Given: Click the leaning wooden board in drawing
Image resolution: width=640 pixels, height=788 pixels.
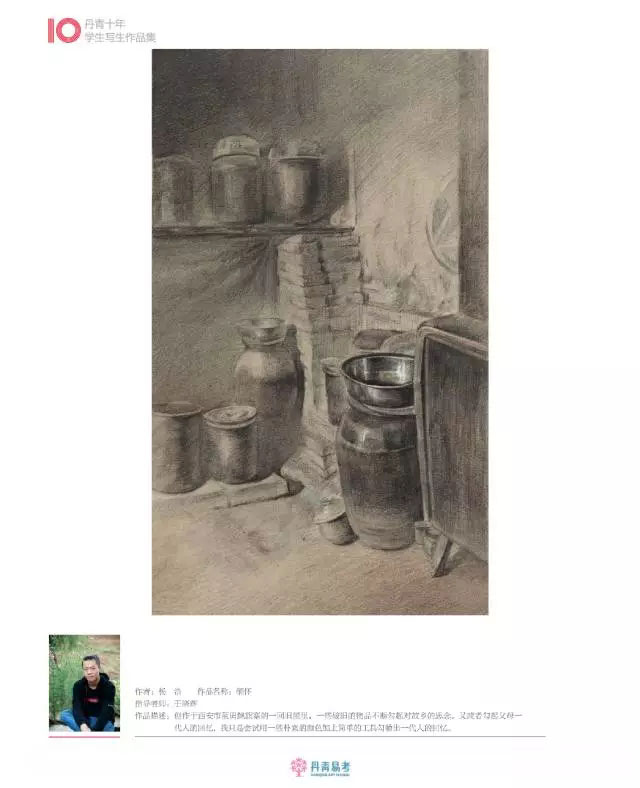Looking at the screenshot, I should click(x=451, y=442).
